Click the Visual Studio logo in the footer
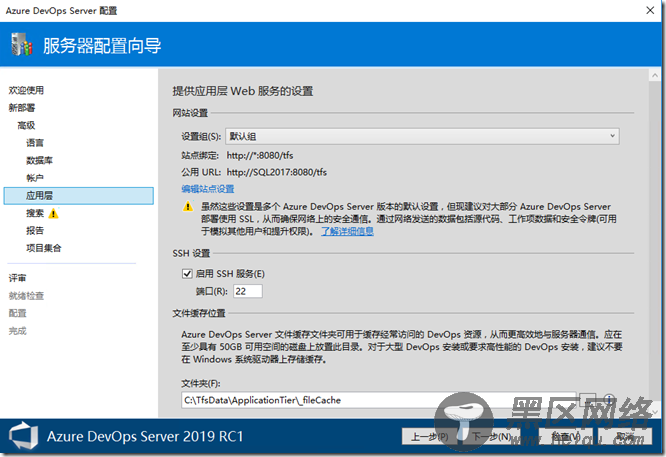 (x=23, y=436)
